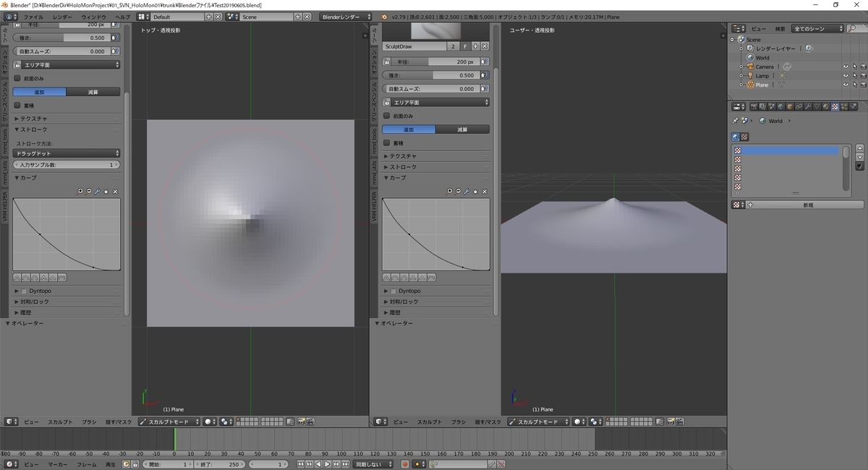Screen dimensions: 868x470
Task: Open the ヘルプ menu
Action: [123, 16]
